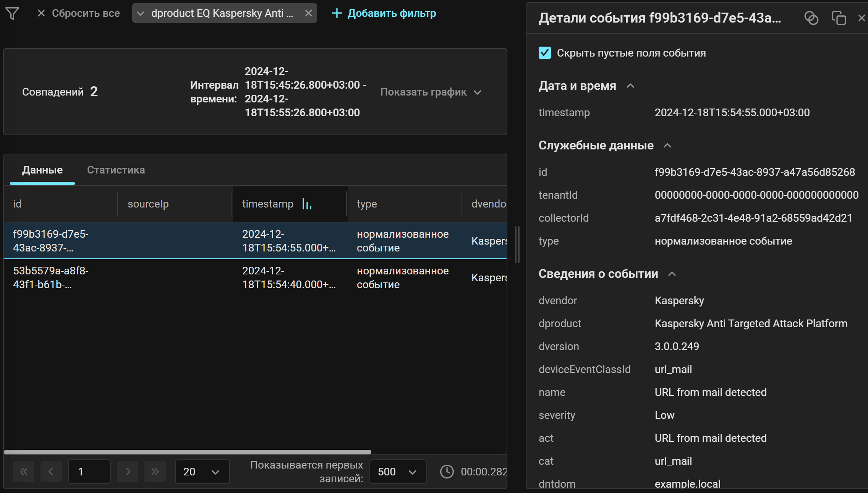Image resolution: width=868 pixels, height=493 pixels.
Task: Click the dversion value 3.0.0.249
Action: (677, 347)
